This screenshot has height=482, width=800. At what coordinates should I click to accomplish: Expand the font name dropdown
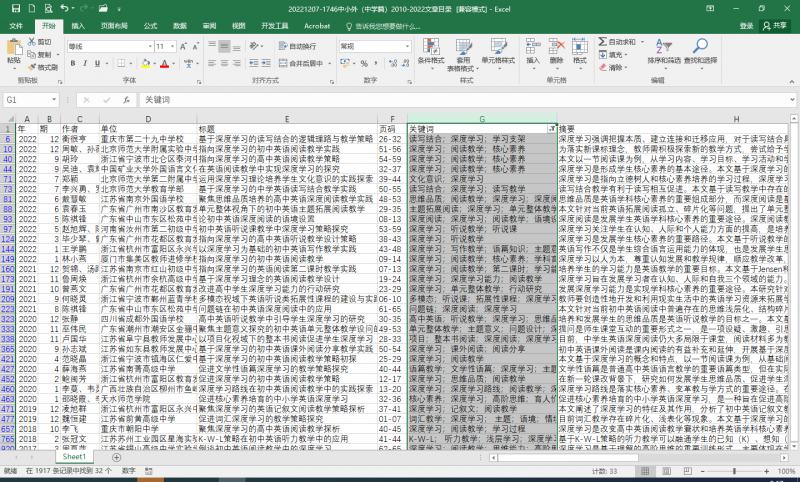click(150, 46)
